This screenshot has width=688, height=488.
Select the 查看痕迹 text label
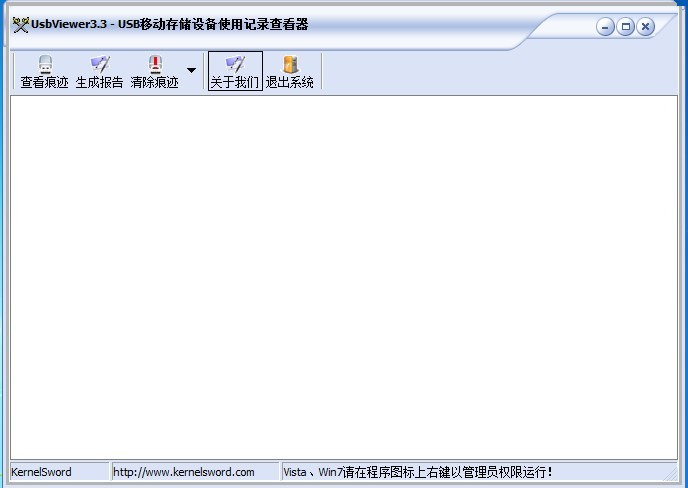point(45,83)
